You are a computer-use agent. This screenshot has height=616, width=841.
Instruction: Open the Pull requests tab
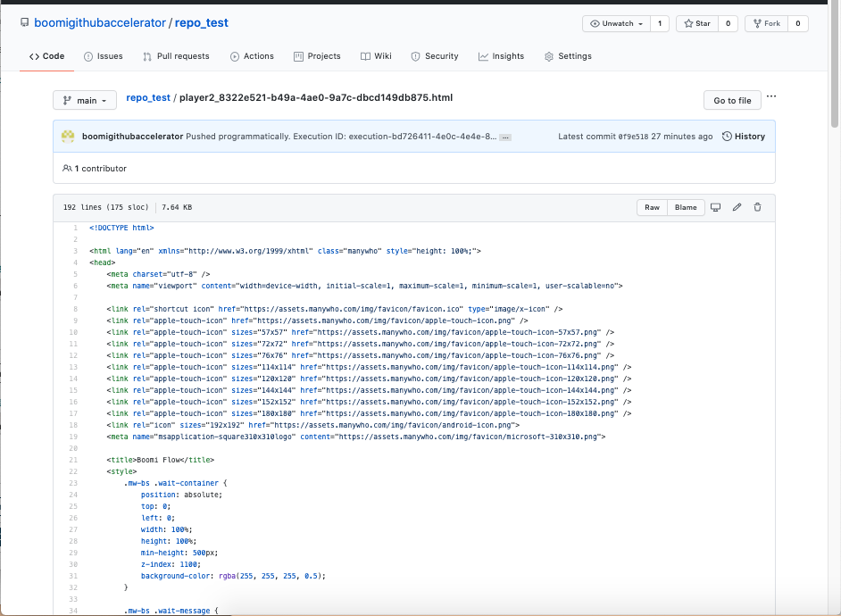(x=181, y=55)
